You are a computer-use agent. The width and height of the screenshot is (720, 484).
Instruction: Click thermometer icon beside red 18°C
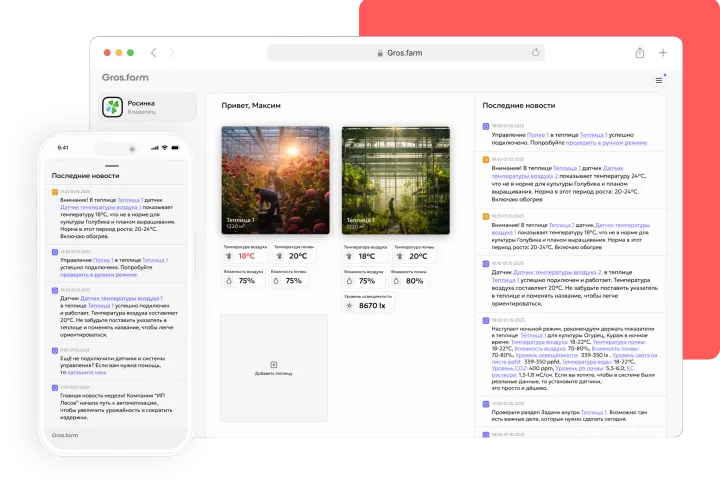click(229, 256)
